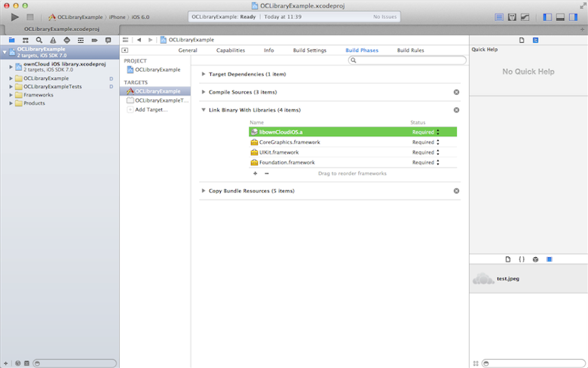The height and width of the screenshot is (368, 588).
Task: Switch to the Assistant editor
Action: (x=512, y=17)
